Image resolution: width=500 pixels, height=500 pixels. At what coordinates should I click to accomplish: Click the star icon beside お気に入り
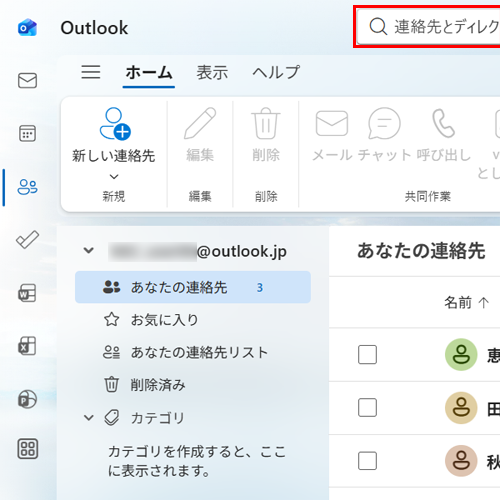pyautogui.click(x=111, y=320)
